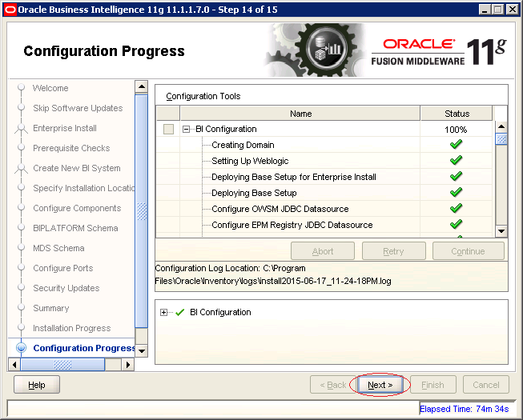Collapse the BI Configuration tree in table
523x420 pixels.
(186, 130)
